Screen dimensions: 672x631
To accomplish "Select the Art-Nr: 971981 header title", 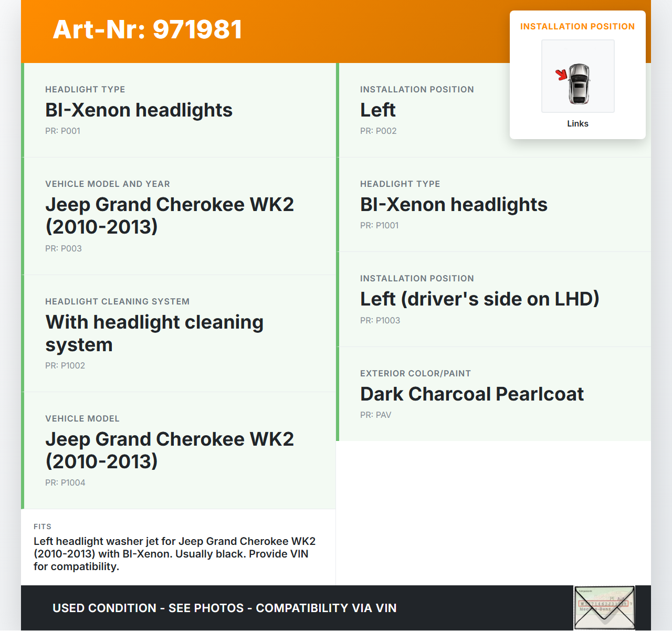I will (148, 29).
